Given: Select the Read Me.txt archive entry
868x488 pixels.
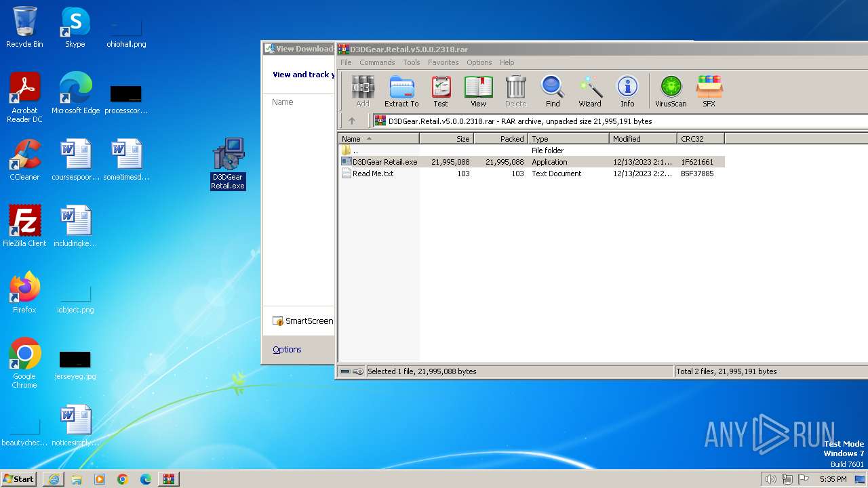Looking at the screenshot, I should click(x=532, y=174).
